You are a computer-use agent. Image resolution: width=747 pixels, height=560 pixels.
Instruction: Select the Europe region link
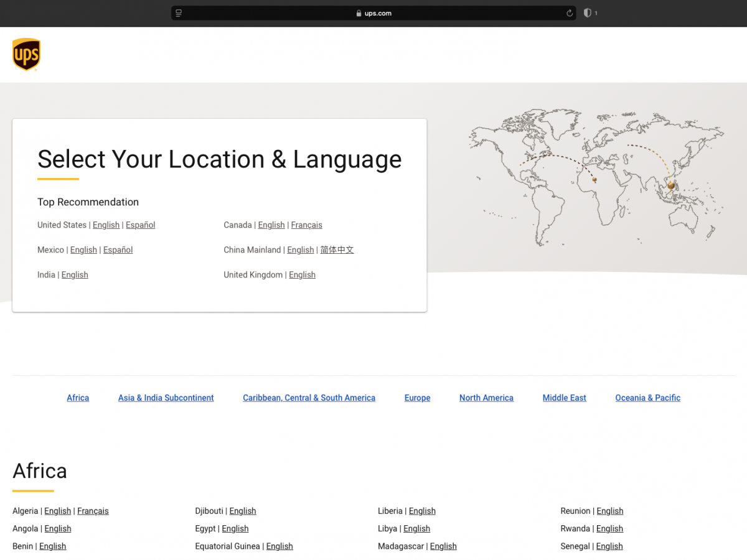tap(417, 398)
